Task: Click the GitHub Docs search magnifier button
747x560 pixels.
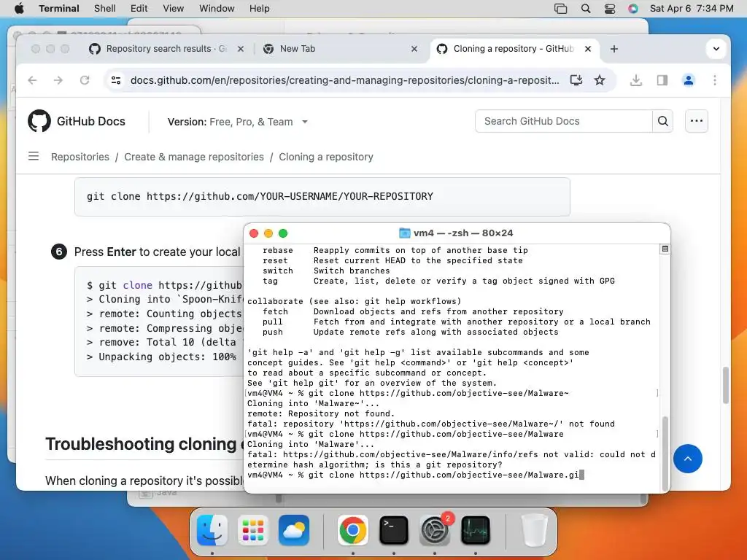Action: coord(662,121)
